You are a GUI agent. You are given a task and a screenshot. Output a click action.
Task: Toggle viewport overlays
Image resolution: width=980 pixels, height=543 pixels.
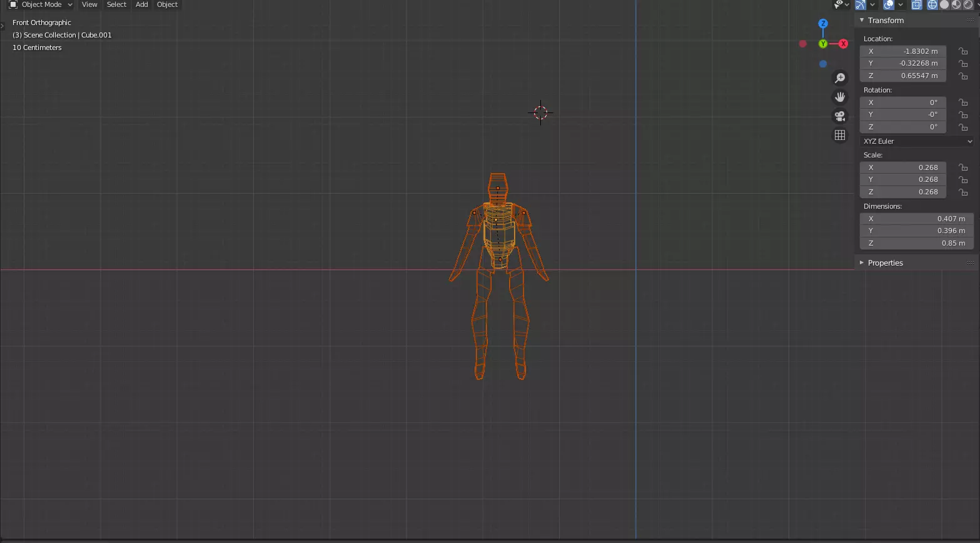coord(889,4)
